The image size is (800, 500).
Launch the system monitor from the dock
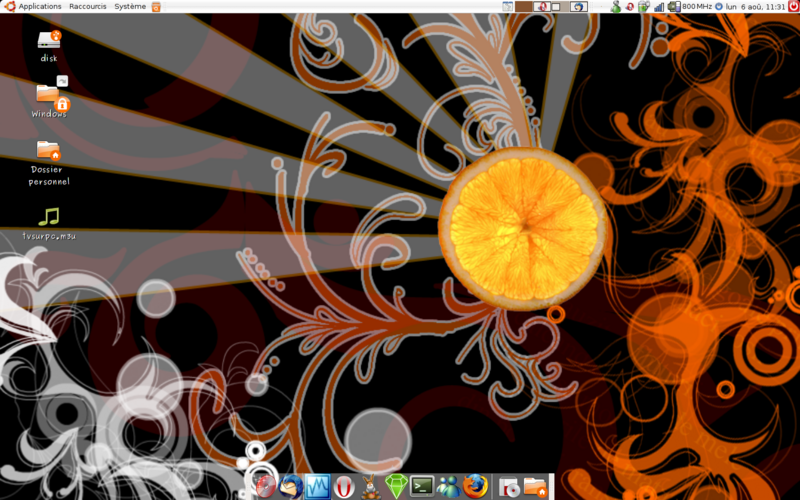tap(318, 487)
